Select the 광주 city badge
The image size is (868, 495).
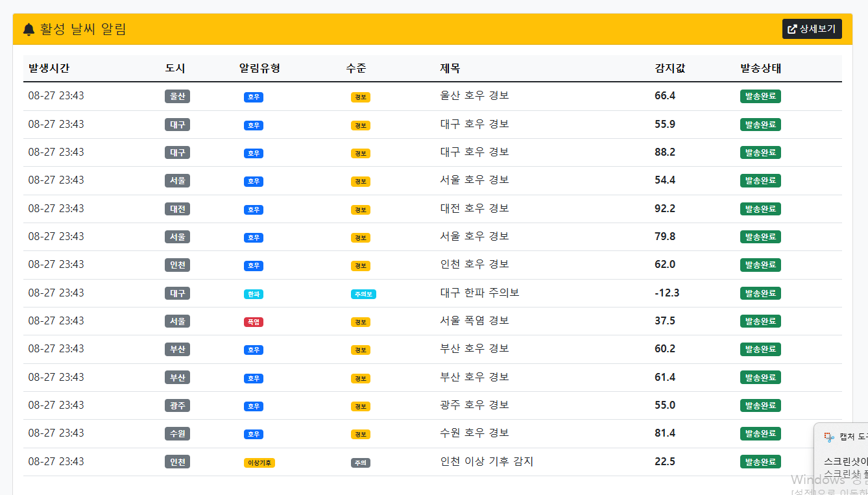click(177, 405)
